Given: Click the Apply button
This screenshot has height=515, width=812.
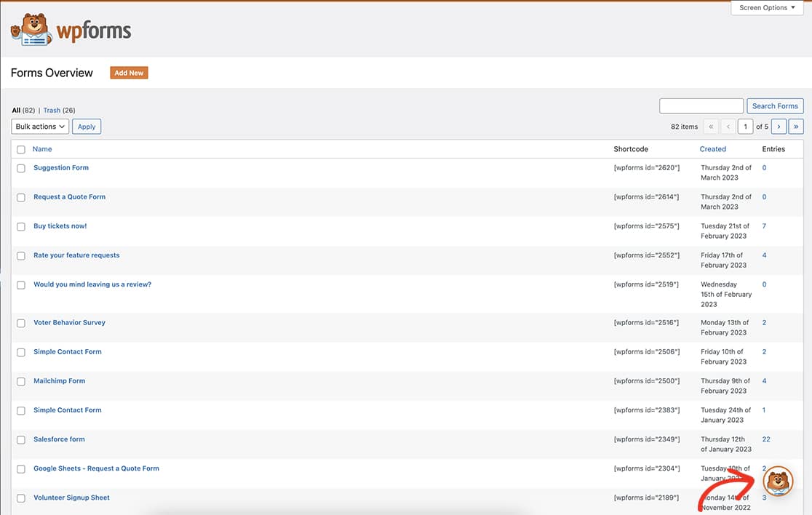Looking at the screenshot, I should (87, 127).
